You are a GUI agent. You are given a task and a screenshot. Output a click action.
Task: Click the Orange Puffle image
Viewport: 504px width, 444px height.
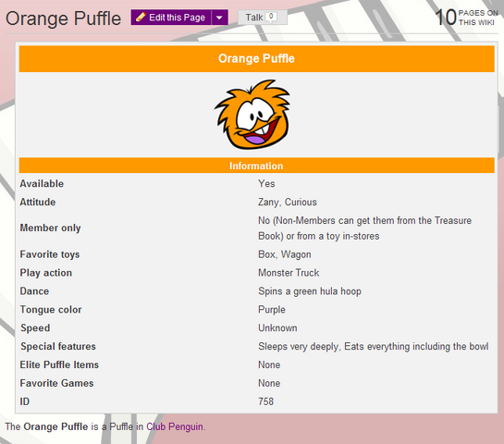pos(252,115)
